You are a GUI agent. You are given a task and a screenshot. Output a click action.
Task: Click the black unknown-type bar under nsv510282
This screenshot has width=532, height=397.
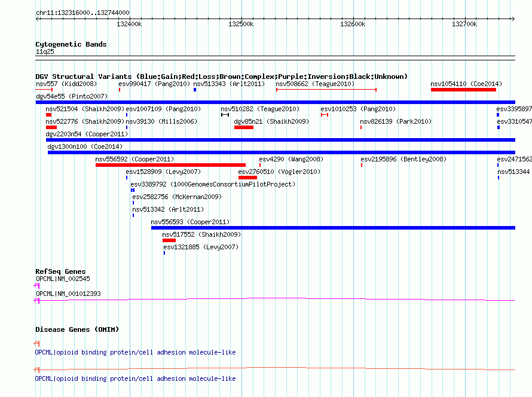click(x=225, y=115)
